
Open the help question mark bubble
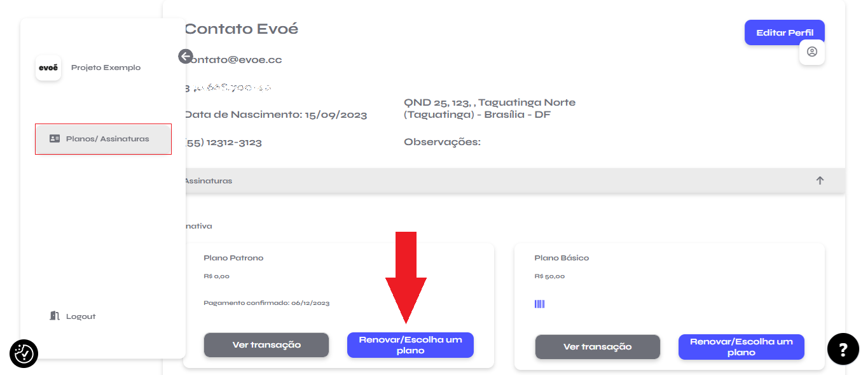point(843,349)
